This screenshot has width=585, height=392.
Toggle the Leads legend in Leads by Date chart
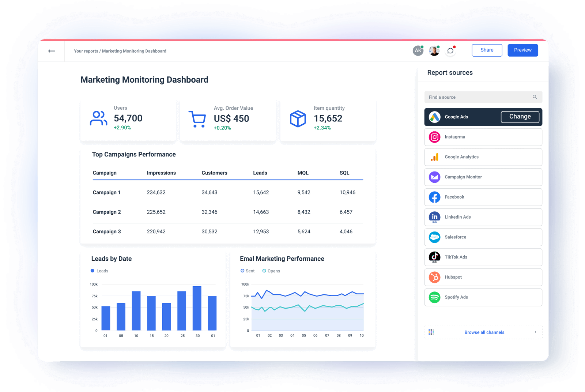[x=99, y=271]
